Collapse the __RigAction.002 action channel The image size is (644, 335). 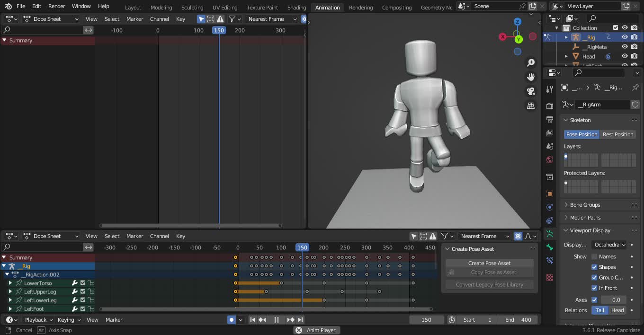[7, 274]
